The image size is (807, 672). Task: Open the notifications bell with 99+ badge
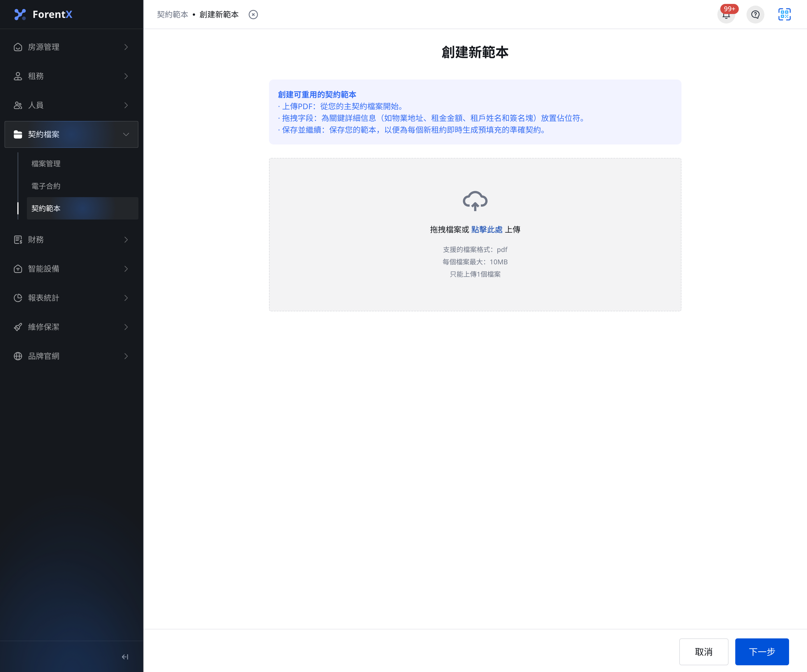point(726,15)
